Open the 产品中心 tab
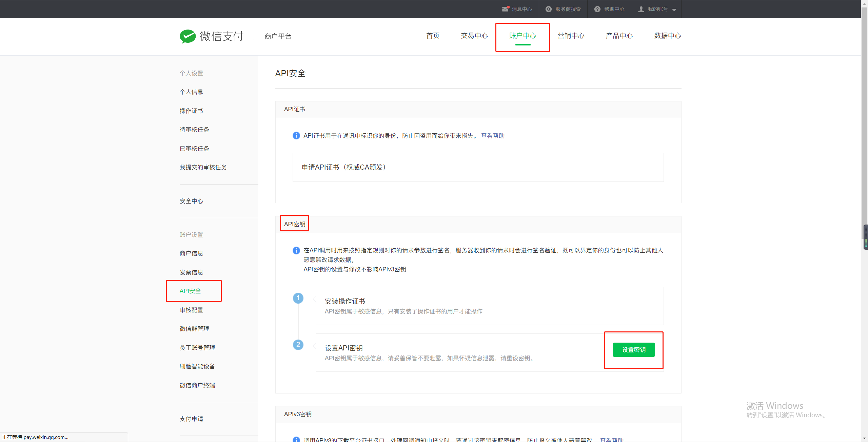 619,36
